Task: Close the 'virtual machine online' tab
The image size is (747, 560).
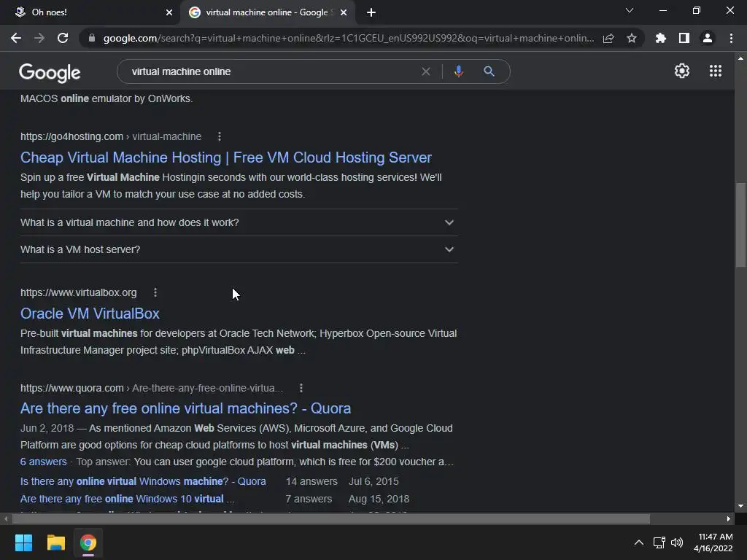Action: click(344, 12)
